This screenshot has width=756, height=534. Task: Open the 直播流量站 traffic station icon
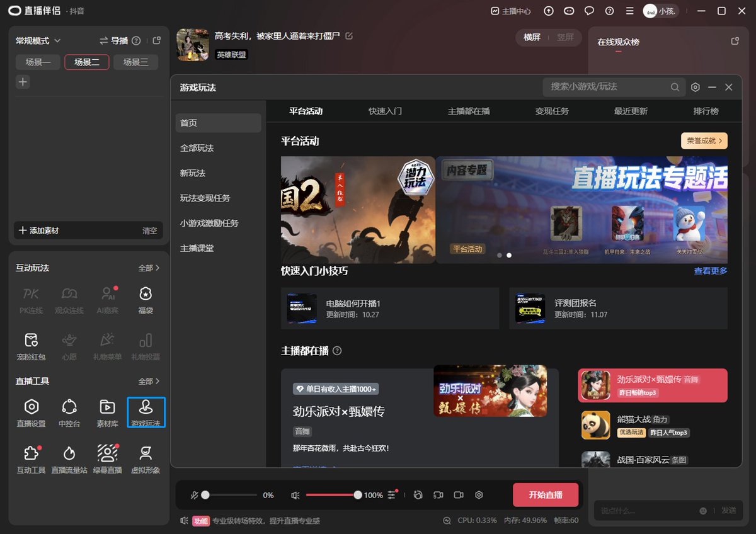click(69, 459)
